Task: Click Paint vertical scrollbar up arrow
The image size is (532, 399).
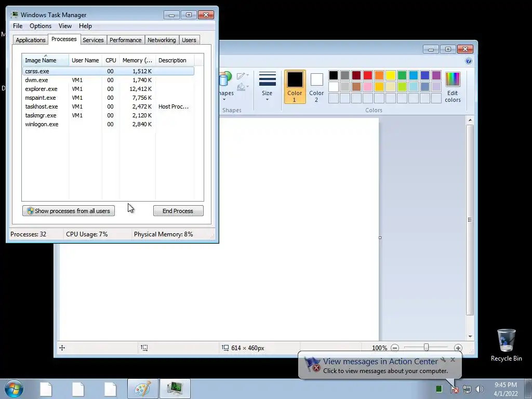Action: coord(470,120)
